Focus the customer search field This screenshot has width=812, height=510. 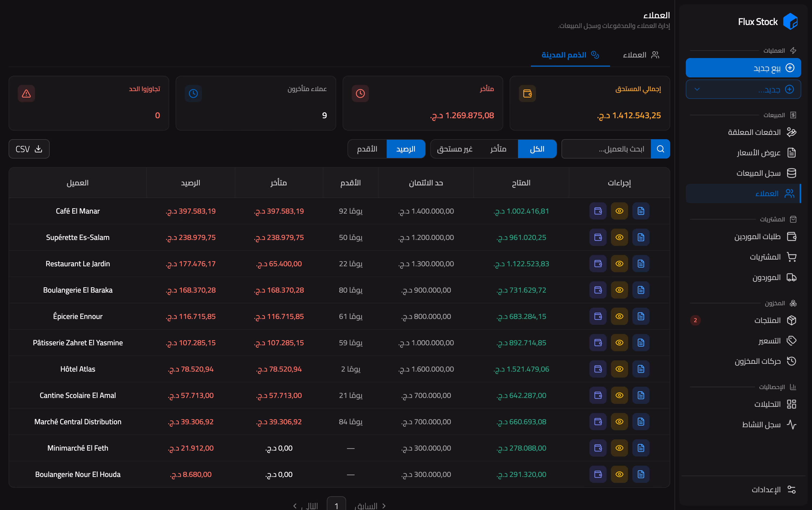606,149
